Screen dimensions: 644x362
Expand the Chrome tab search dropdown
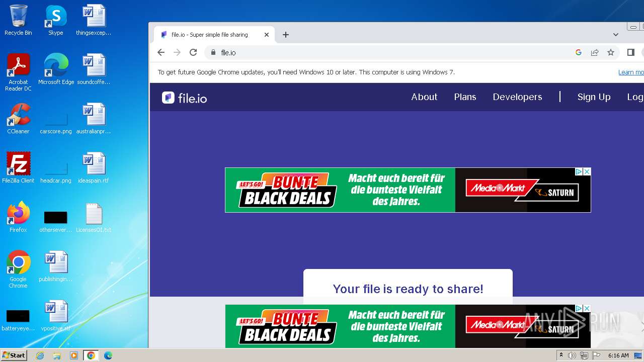click(616, 35)
